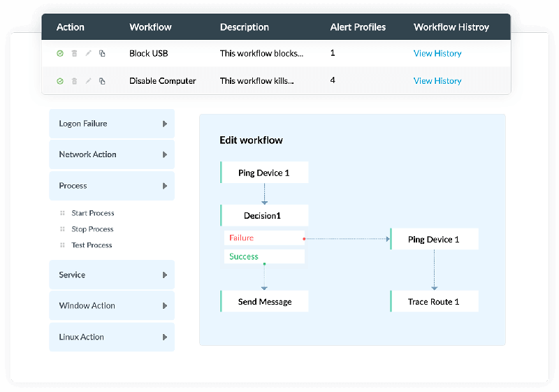Select the Ping Device 1 node above Trace Route
559x392 pixels.
[434, 239]
